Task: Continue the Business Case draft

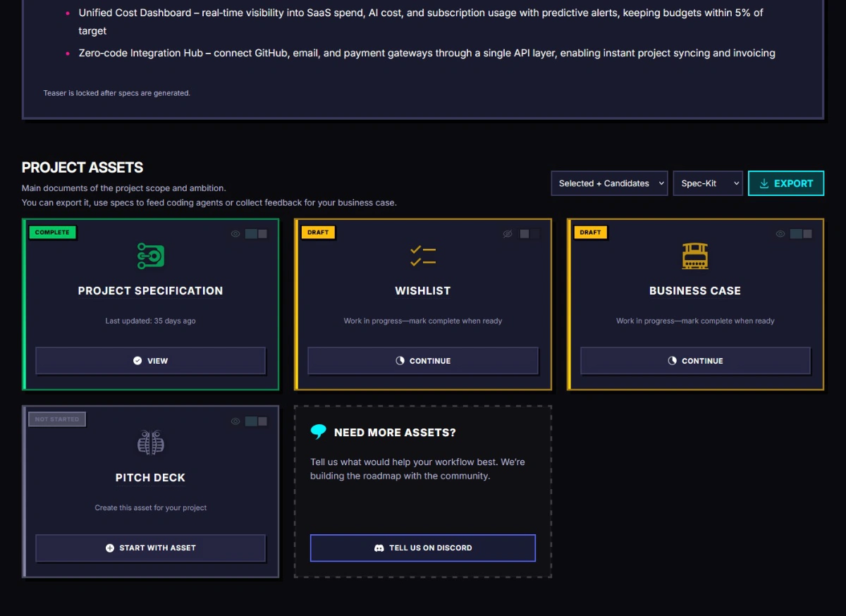Action: (695, 361)
